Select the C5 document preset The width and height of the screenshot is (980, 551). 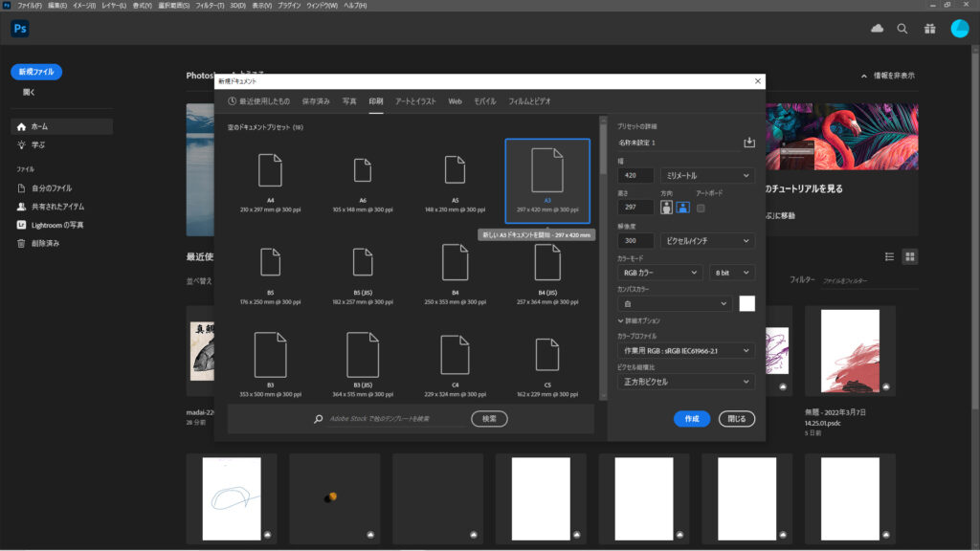(547, 364)
